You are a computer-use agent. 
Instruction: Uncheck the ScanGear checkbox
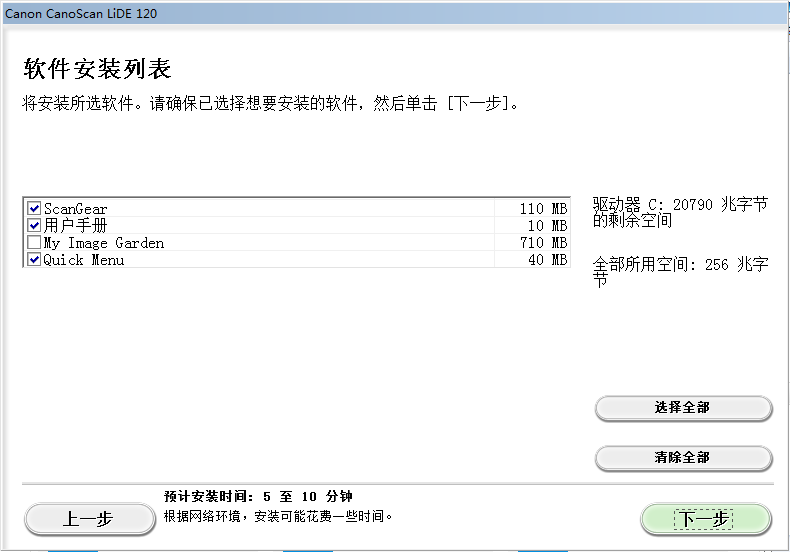[x=34, y=208]
